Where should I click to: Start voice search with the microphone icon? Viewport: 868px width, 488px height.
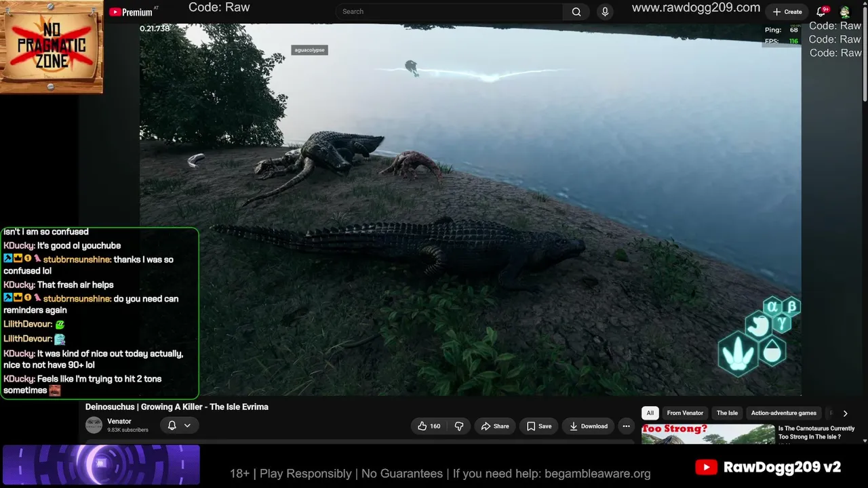point(605,12)
